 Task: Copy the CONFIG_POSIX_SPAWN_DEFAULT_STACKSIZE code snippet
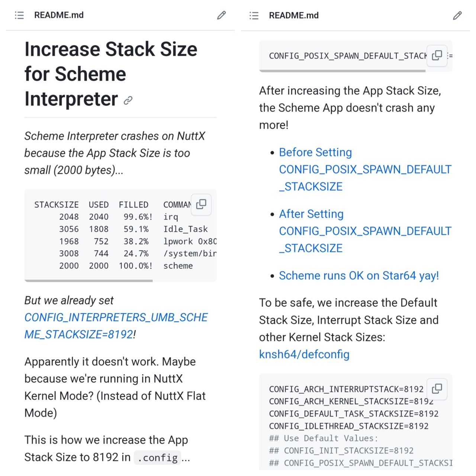pyautogui.click(x=437, y=56)
